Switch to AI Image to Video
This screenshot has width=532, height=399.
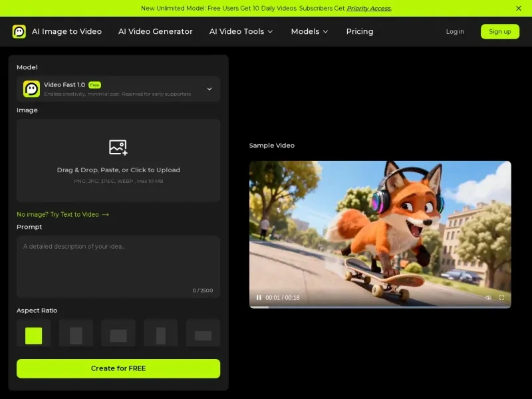tap(67, 31)
